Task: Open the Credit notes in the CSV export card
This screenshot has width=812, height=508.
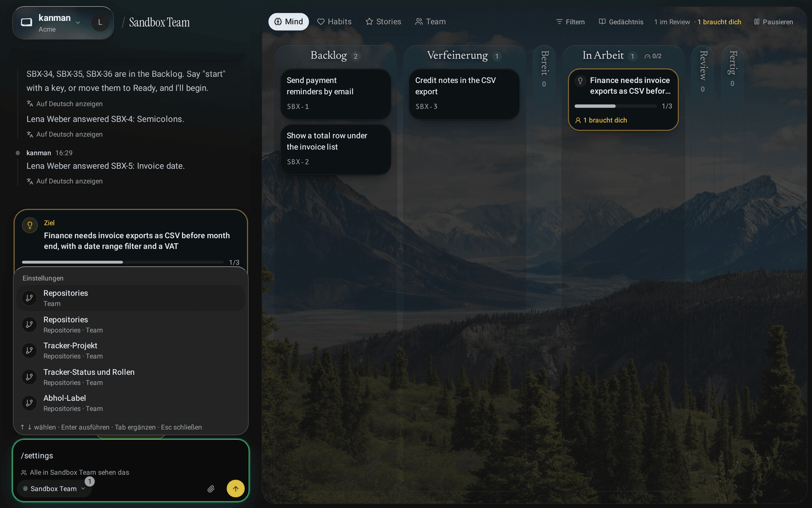Action: click(x=464, y=94)
